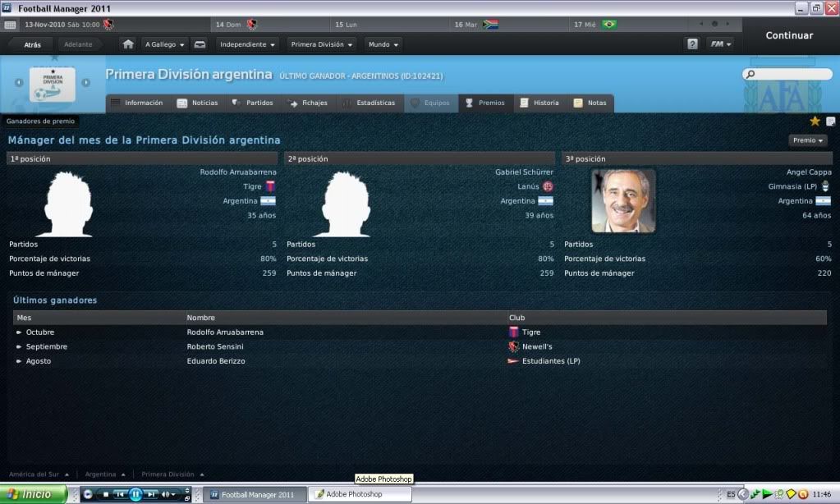Select the Octubre row in Últimos ganadores
Screen dimensions: 840x504
click(420, 332)
